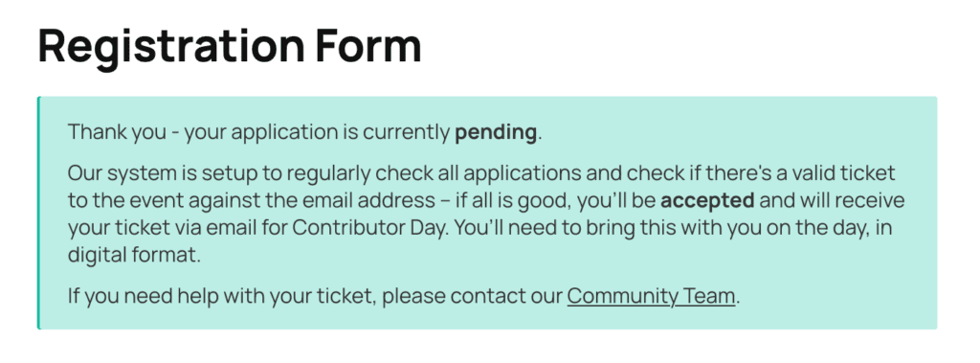
Task: Click the green left border of notice box
Action: [38, 213]
